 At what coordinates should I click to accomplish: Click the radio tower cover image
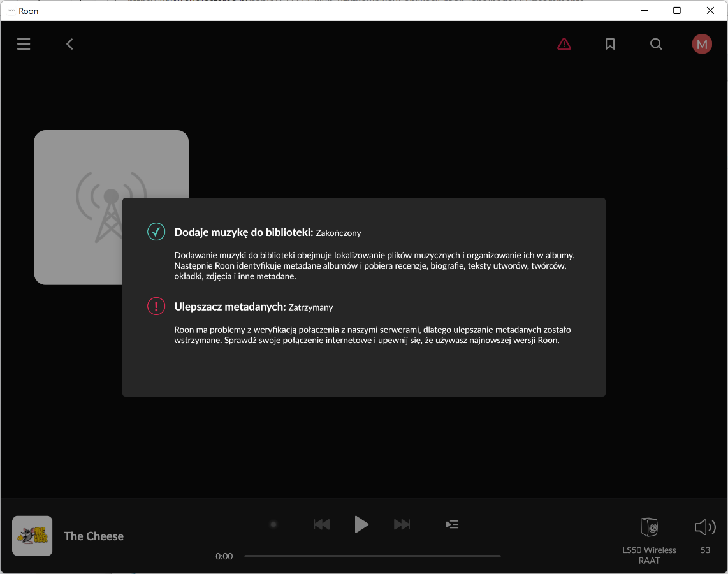click(112, 207)
